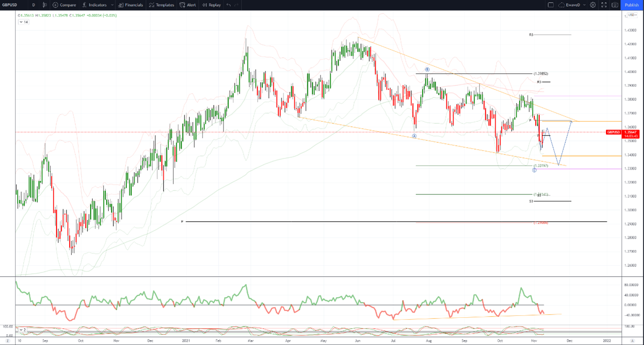Open the Templates menu
The width and height of the screenshot is (644, 345).
click(161, 5)
